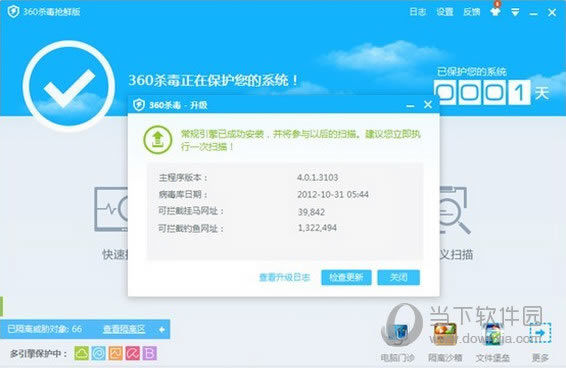Click 查看升级日志 link
Viewport: 566px width, 368px height.
point(284,277)
